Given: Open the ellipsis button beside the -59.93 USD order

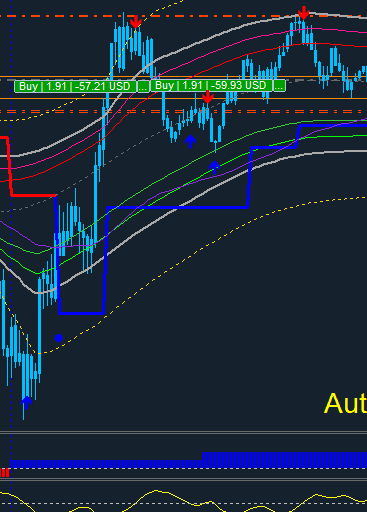Looking at the screenshot, I should 279,85.
